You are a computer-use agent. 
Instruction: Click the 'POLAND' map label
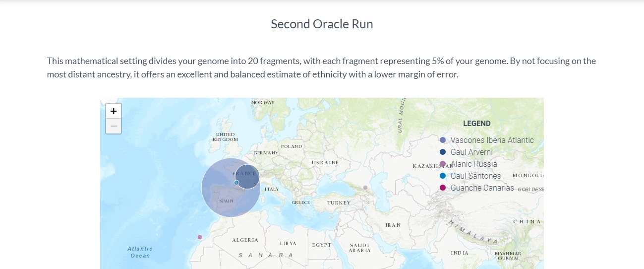point(292,146)
